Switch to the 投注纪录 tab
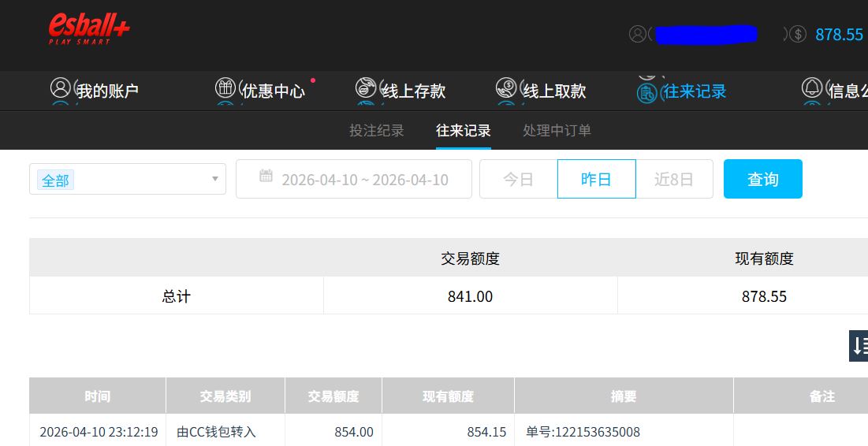 pyautogui.click(x=377, y=131)
